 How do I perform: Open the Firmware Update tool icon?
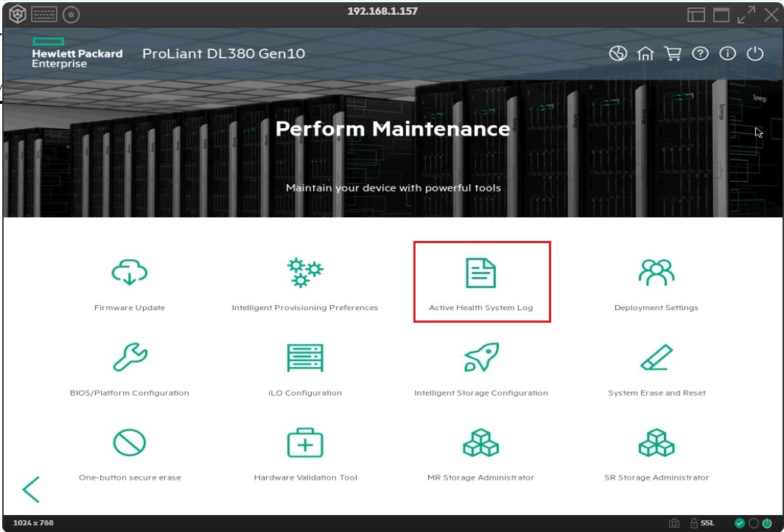click(130, 273)
